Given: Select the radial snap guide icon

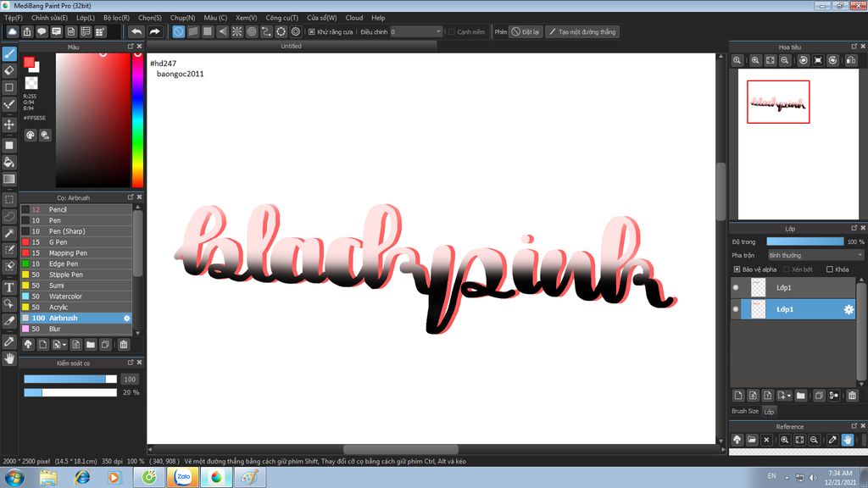Looking at the screenshot, I should click(x=237, y=31).
